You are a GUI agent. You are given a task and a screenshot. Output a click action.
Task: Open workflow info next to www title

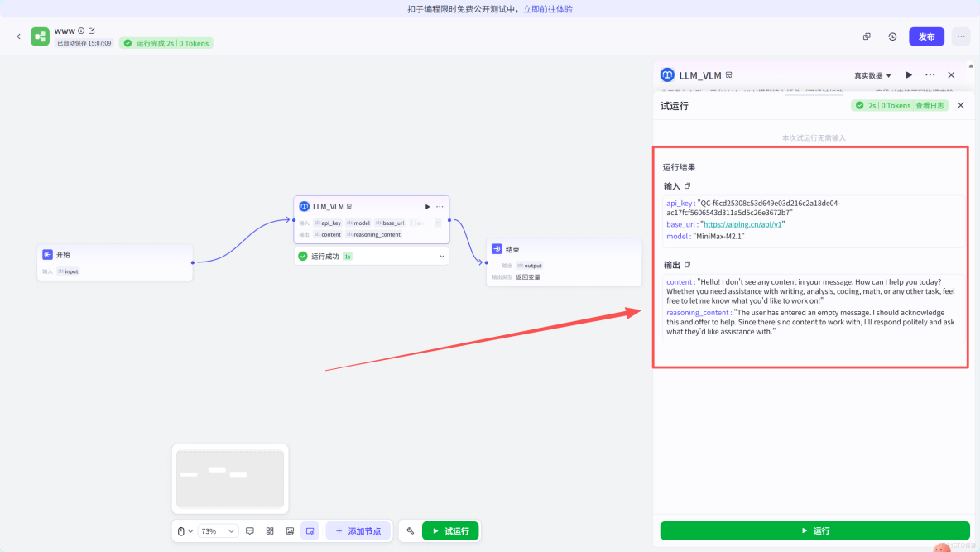81,31
